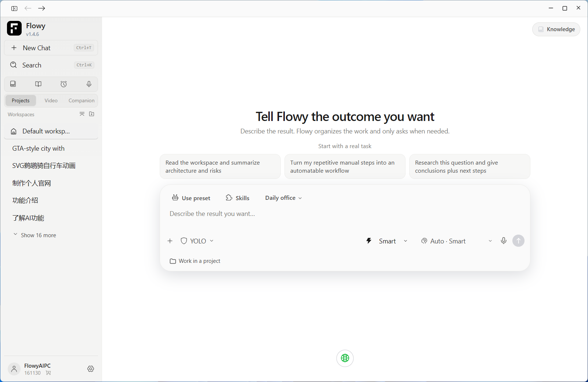This screenshot has height=382, width=588.
Task: Expand the Daily office dropdown
Action: 283,198
